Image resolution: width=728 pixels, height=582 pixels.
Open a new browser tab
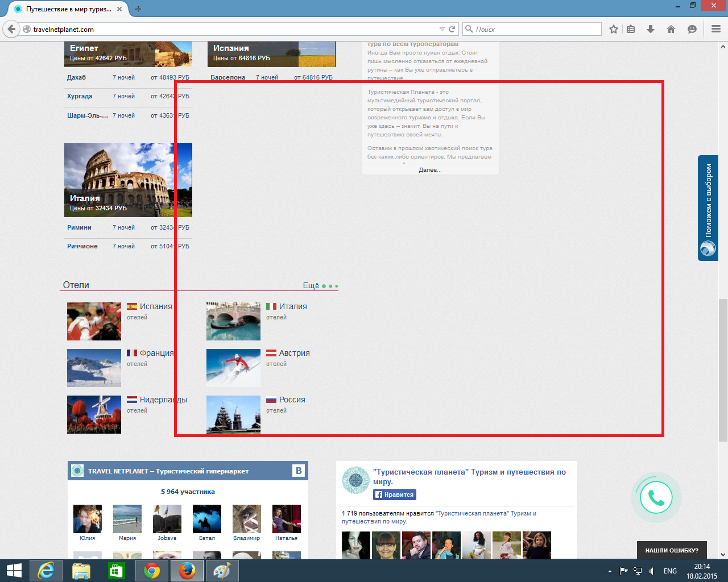click(138, 9)
